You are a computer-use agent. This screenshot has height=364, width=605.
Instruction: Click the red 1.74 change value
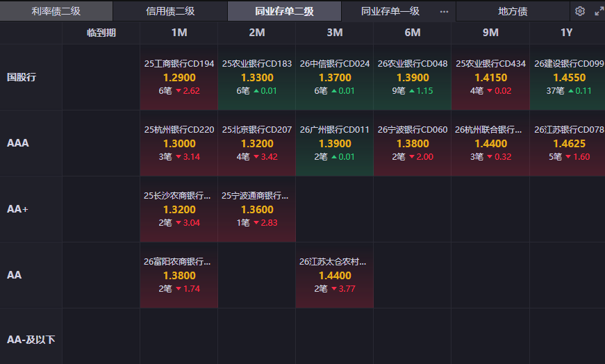click(x=192, y=289)
